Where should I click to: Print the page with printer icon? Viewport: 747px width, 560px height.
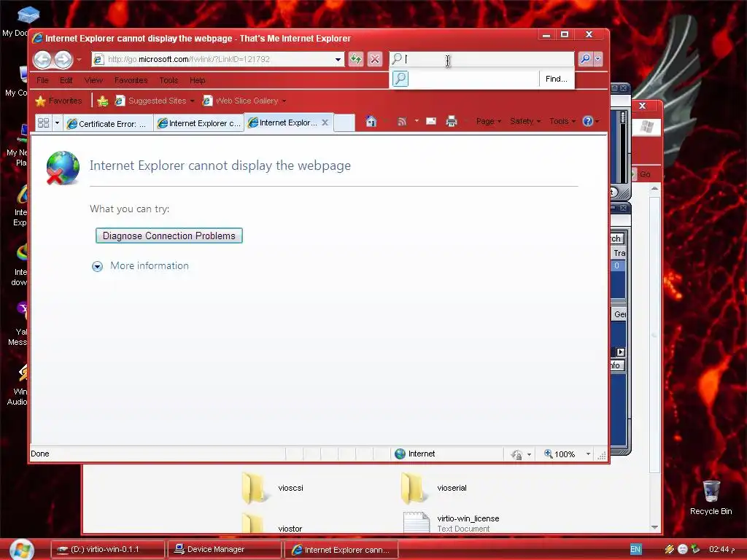tap(451, 122)
